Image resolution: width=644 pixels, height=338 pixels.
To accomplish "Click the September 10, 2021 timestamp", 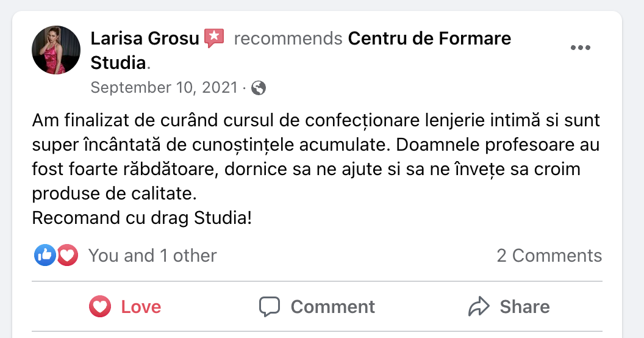I will pyautogui.click(x=164, y=88).
